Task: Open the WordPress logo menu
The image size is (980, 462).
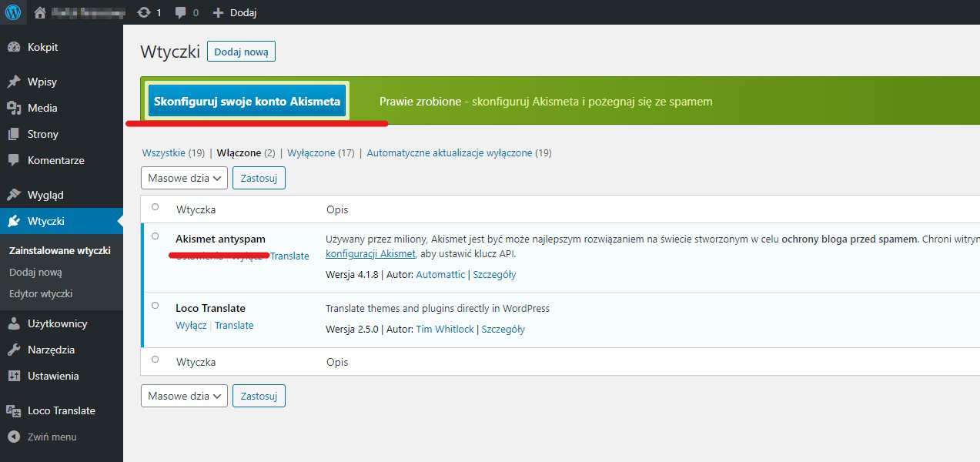Action: (13, 12)
